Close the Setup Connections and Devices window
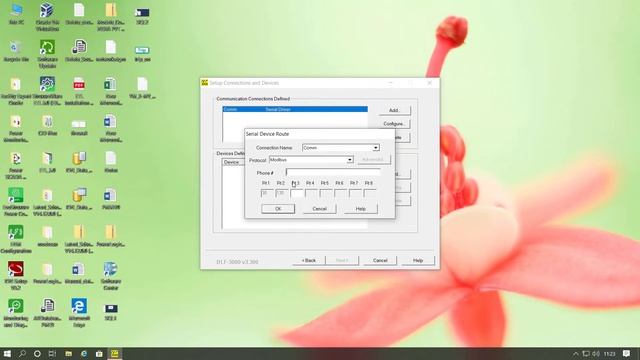 (429, 83)
